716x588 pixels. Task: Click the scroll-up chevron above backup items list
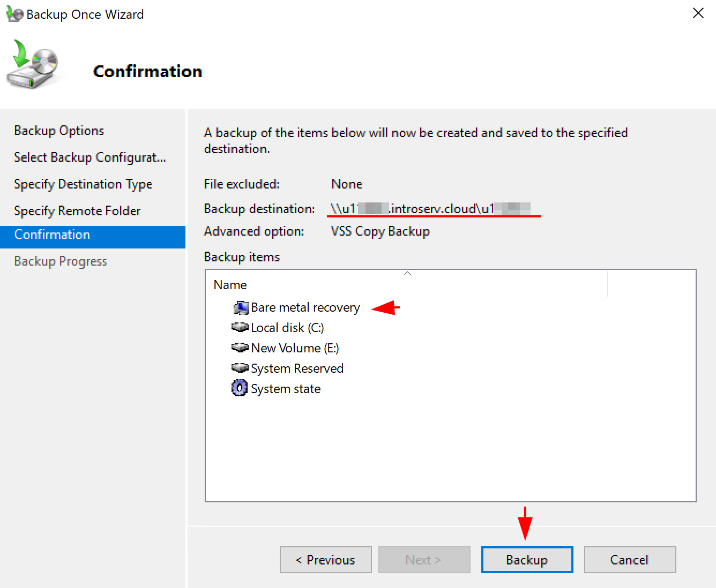(407, 273)
